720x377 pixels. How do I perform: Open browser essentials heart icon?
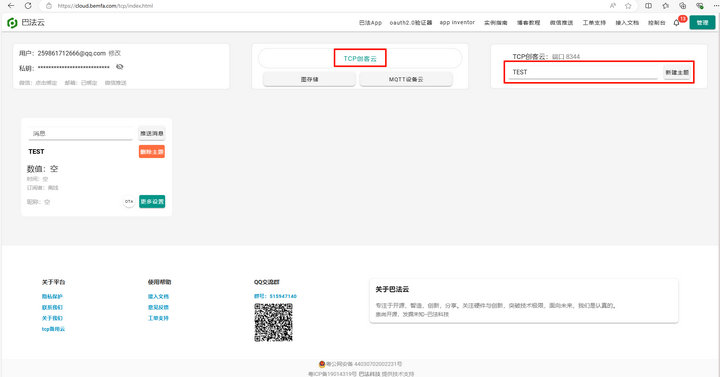(x=700, y=6)
